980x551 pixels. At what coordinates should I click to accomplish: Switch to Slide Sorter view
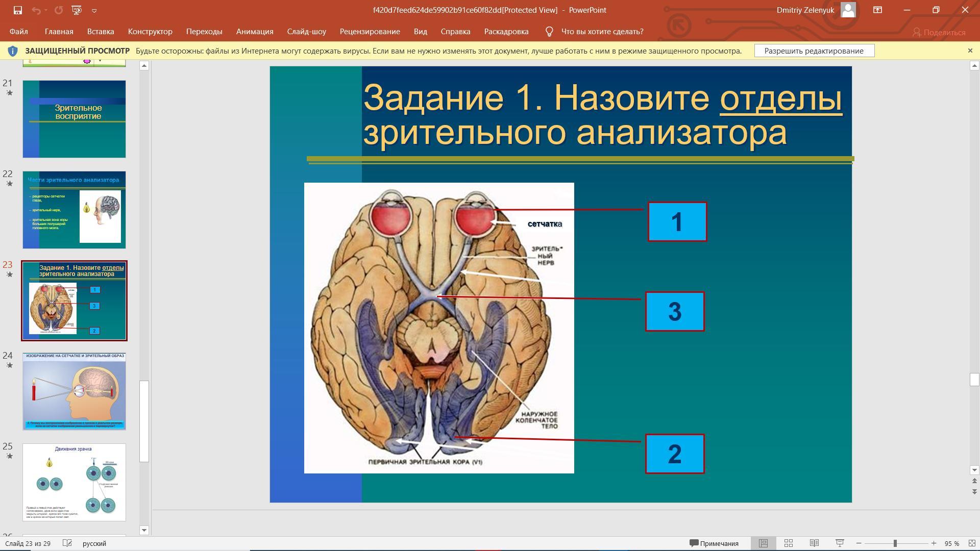tap(789, 543)
